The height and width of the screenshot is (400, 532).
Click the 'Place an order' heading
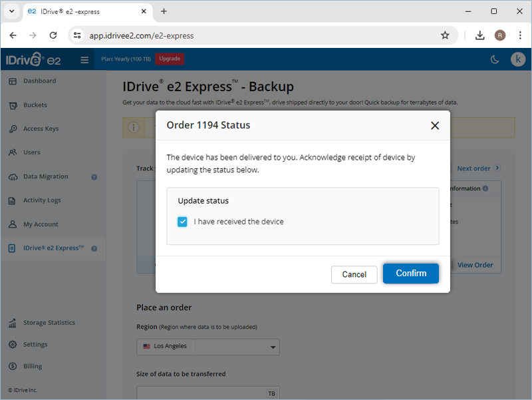[164, 307]
